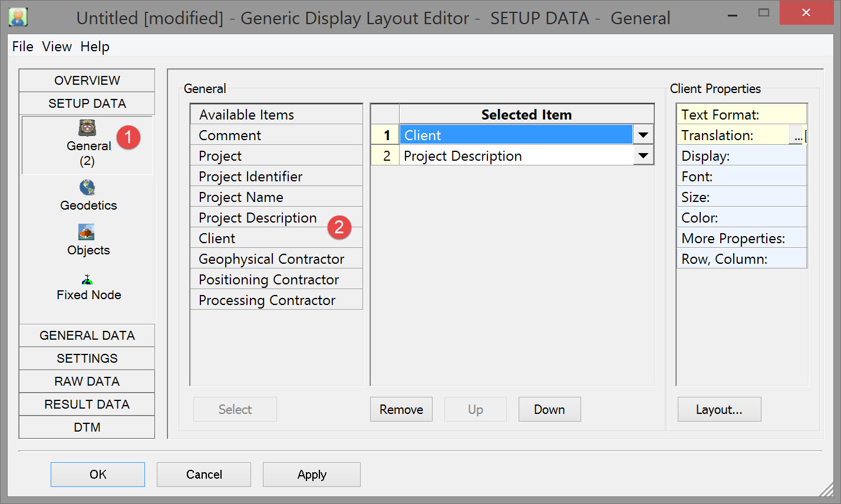Click the Fixed Node icon
Screen dimensions: 841x504
point(87,280)
